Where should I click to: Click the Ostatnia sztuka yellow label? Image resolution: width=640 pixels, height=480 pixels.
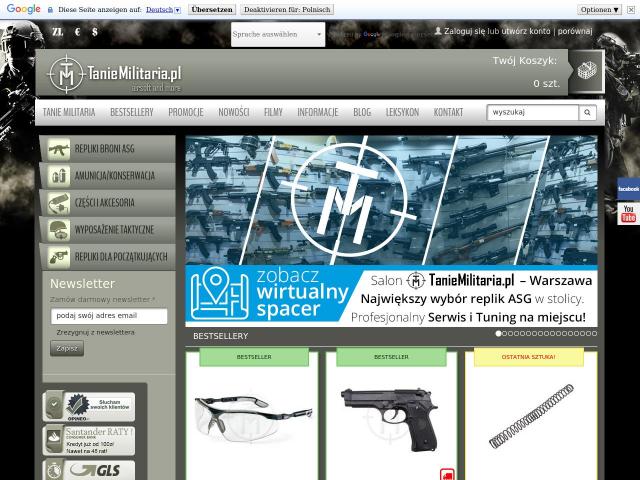529,357
